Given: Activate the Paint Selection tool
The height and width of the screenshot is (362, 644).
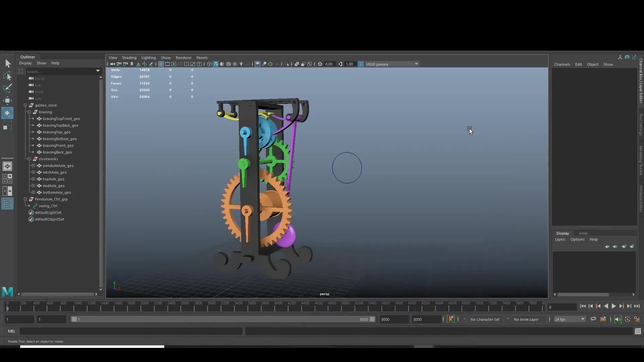Looking at the screenshot, I should 7,88.
